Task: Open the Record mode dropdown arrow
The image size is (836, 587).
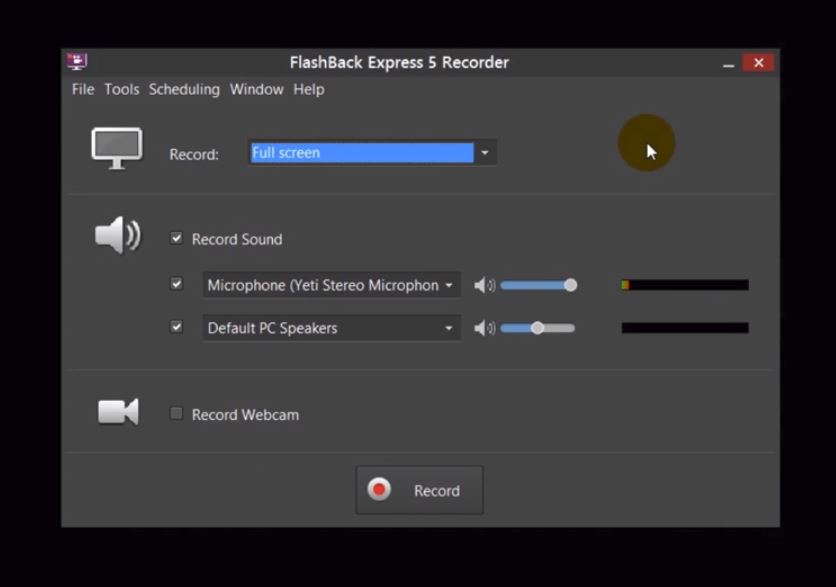Action: [485, 153]
